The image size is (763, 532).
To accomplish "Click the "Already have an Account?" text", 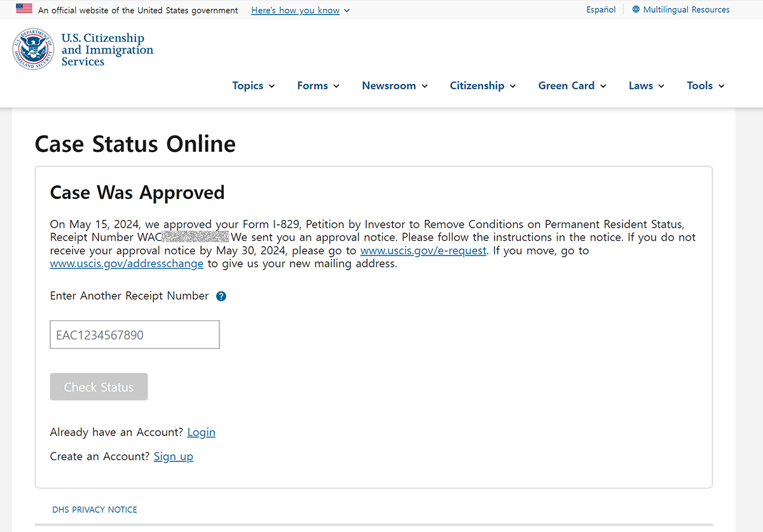I will coord(117,432).
